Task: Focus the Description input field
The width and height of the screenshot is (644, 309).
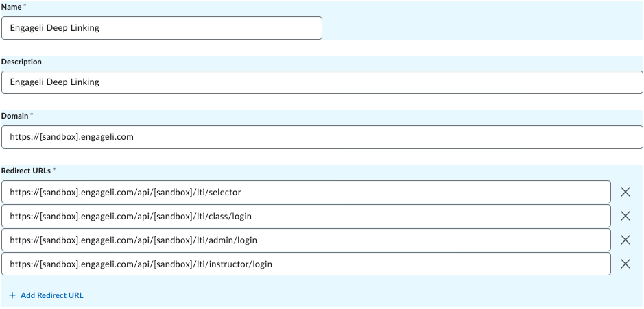Action: pyautogui.click(x=322, y=82)
